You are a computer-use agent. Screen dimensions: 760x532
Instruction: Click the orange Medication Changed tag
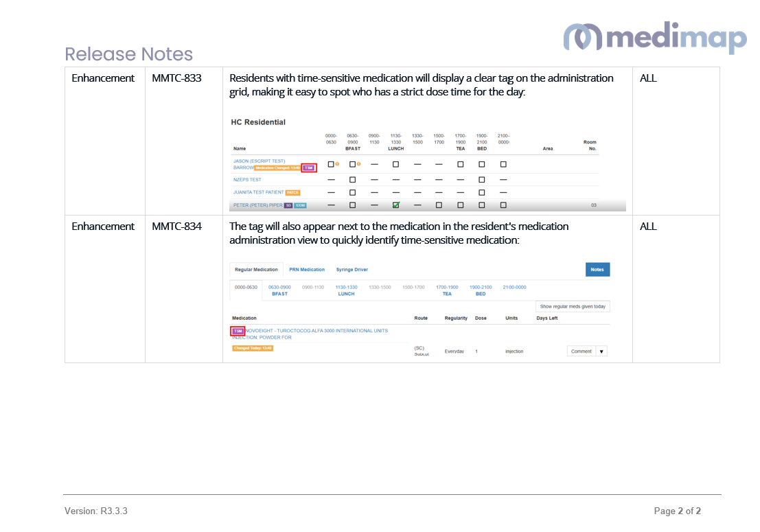tap(277, 167)
